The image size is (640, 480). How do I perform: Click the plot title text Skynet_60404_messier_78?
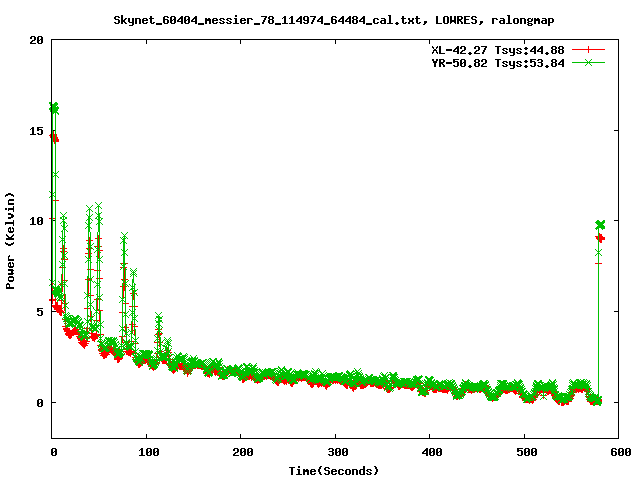[x=333, y=20]
